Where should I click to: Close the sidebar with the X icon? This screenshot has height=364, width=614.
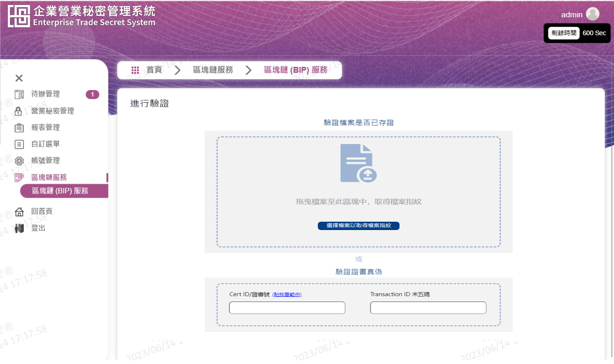(x=19, y=78)
